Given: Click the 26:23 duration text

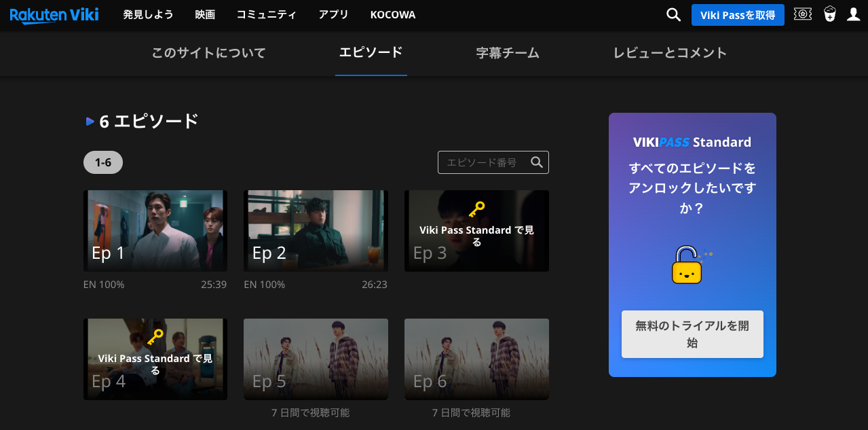Looking at the screenshot, I should [375, 285].
